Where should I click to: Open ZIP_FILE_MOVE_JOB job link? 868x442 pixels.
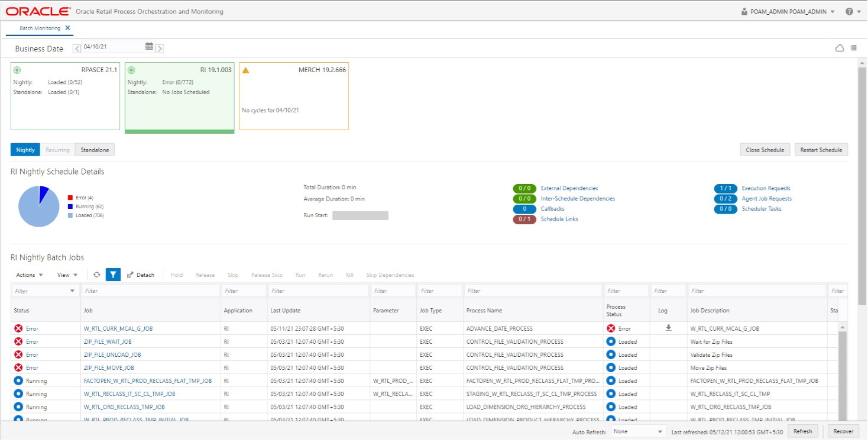109,368
